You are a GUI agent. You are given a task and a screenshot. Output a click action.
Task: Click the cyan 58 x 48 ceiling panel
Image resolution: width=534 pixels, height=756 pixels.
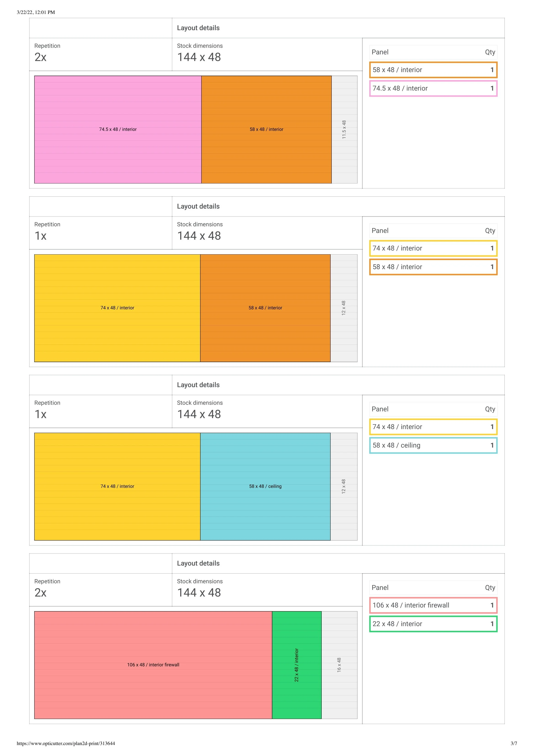coord(265,486)
